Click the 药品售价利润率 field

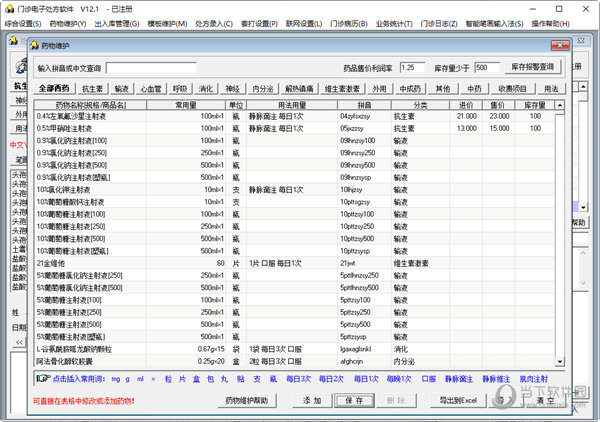[x=412, y=68]
